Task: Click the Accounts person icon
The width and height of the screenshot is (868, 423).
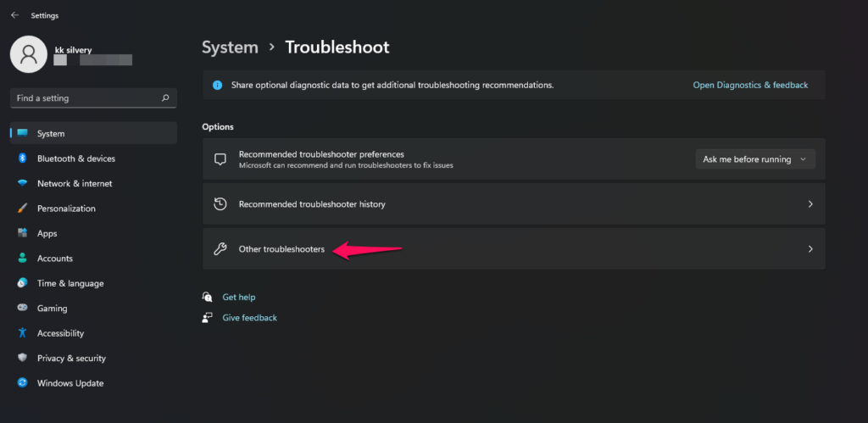Action: click(x=22, y=258)
